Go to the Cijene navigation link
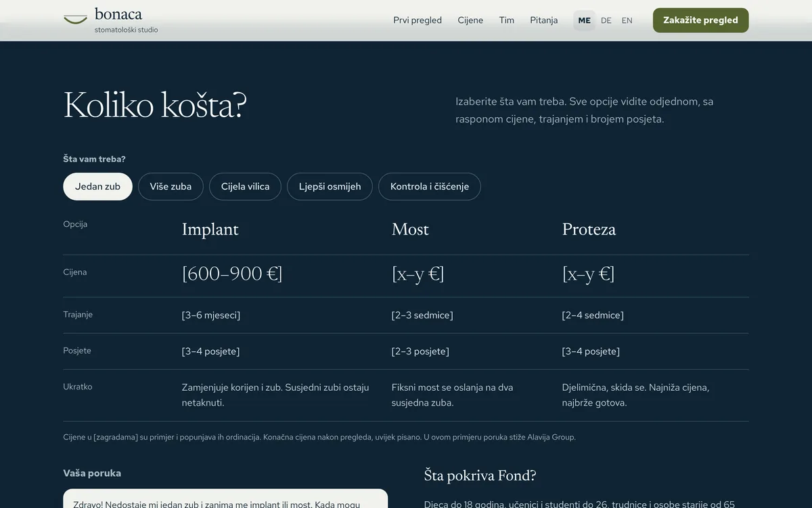The width and height of the screenshot is (812, 508). [x=470, y=20]
